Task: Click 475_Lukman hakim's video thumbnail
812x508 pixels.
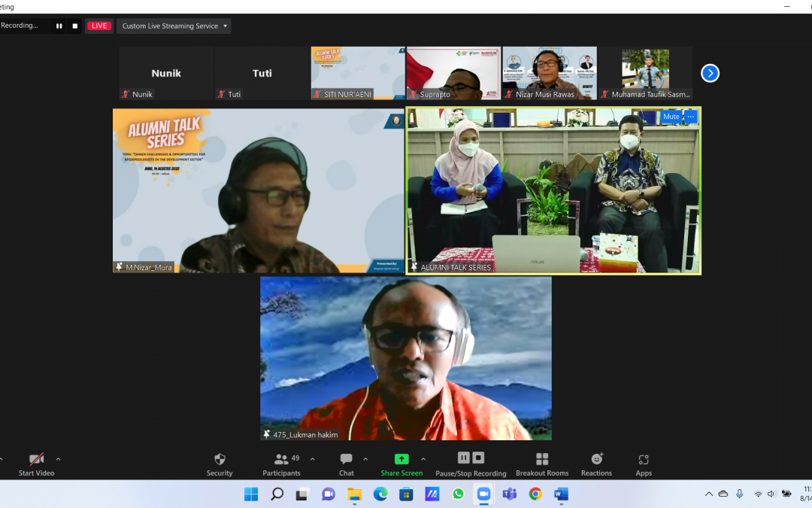Action: click(x=406, y=358)
